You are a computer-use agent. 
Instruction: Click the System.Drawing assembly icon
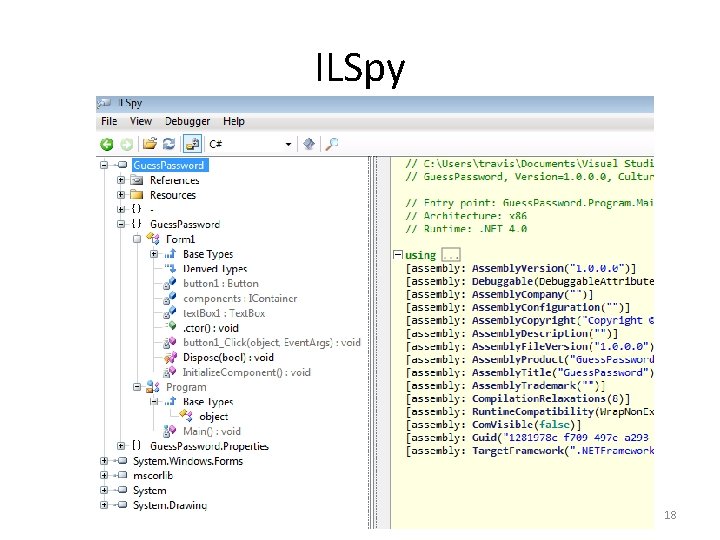coord(121,505)
